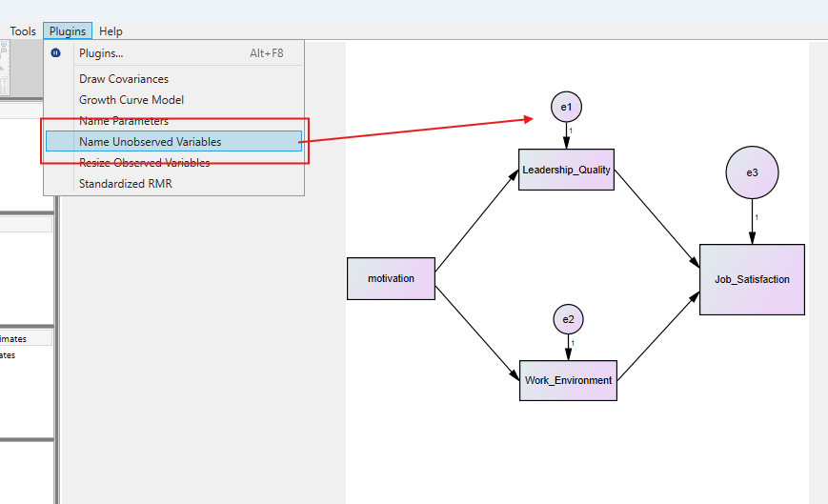Select the e1 error term circle
828x504 pixels.
566,107
